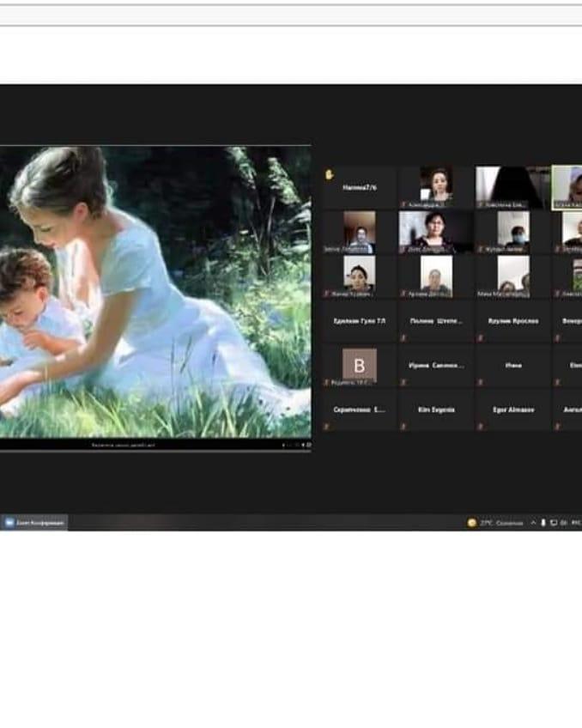This screenshot has width=582, height=728.
Task: Click the sunny weather icon in taskbar
Action: tap(472, 523)
